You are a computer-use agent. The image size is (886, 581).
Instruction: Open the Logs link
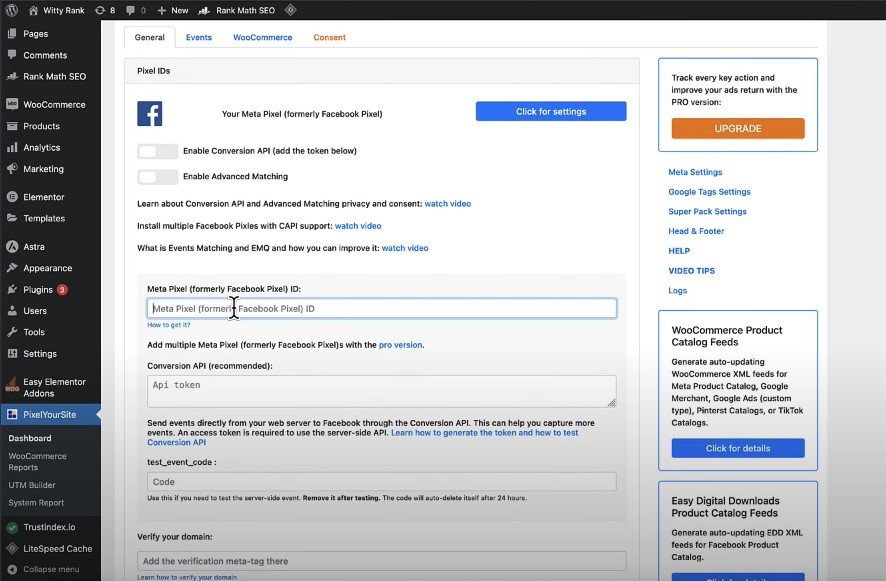point(677,290)
